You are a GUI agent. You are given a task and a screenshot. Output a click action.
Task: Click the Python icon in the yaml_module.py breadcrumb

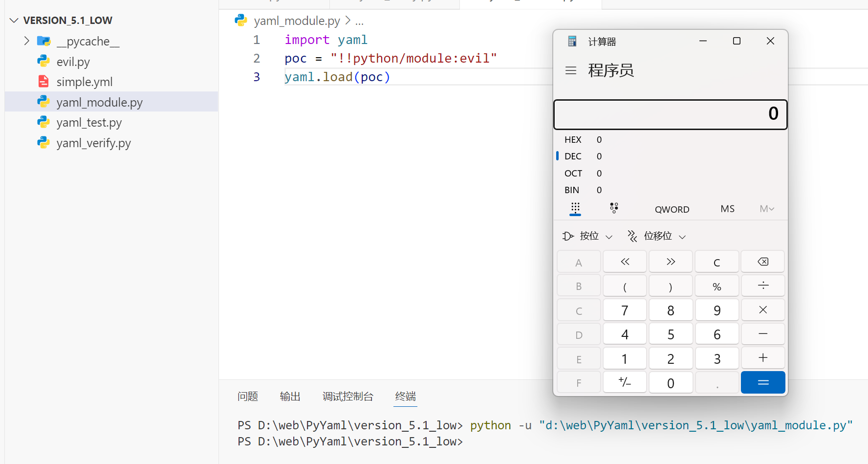[241, 21]
